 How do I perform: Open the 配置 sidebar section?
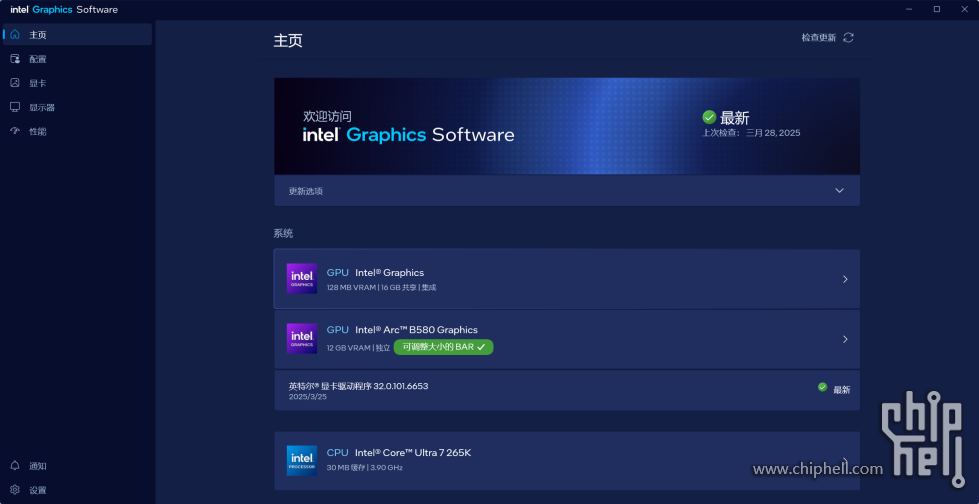pyautogui.click(x=77, y=59)
